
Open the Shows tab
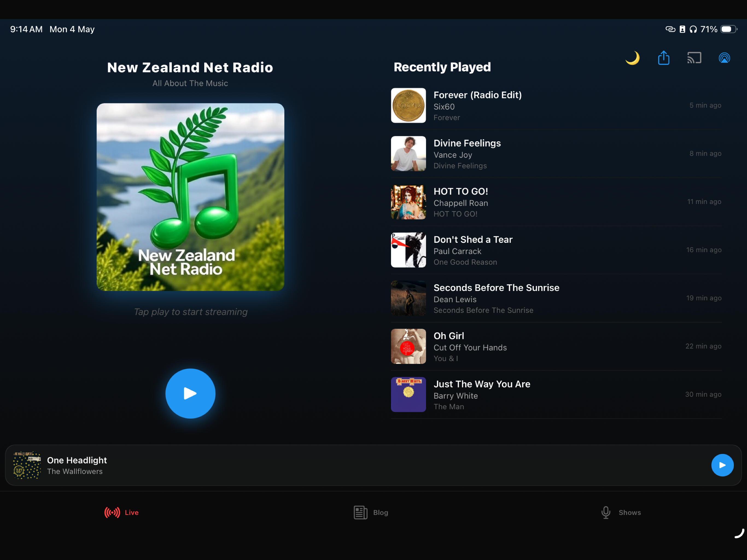coord(621,512)
